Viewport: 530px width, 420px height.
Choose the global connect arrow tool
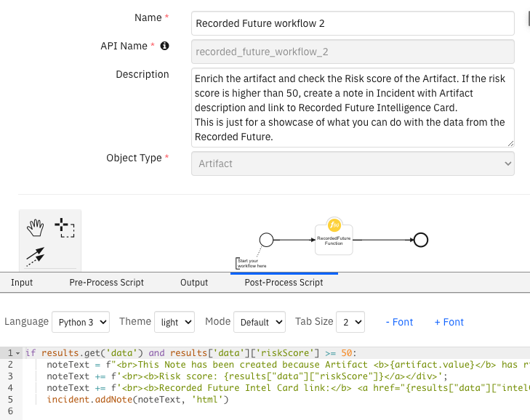pyautogui.click(x=35, y=256)
